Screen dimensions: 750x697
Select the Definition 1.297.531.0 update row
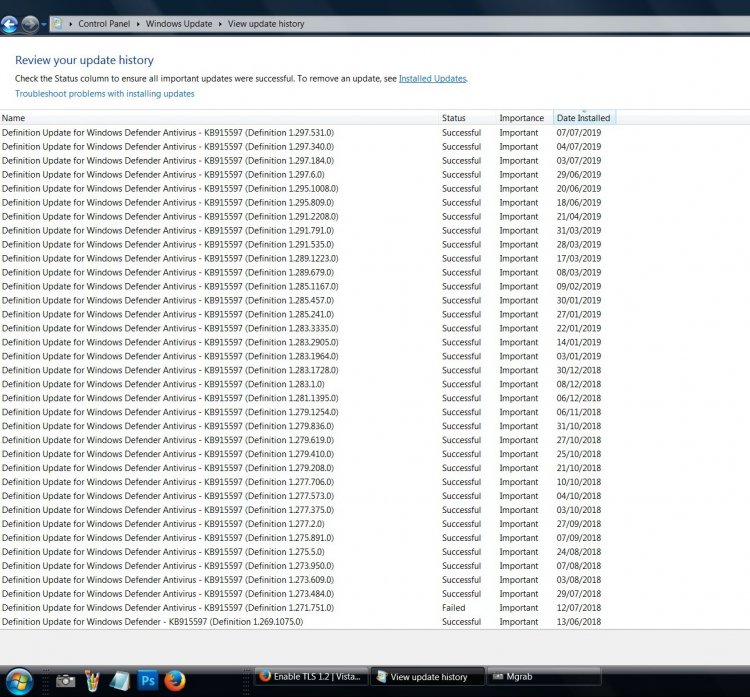tap(308, 133)
